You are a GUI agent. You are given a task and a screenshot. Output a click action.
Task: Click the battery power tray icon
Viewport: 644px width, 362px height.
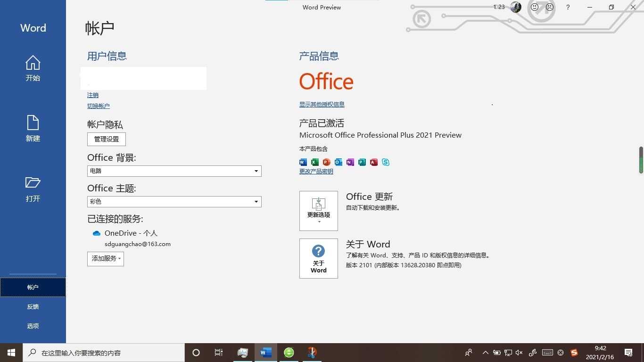(497, 353)
